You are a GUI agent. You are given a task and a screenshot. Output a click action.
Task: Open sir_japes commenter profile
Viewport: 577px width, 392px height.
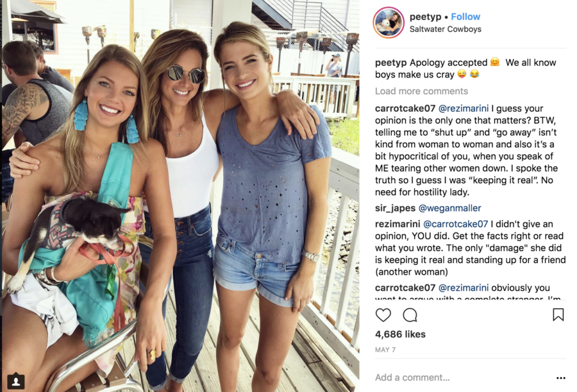395,209
